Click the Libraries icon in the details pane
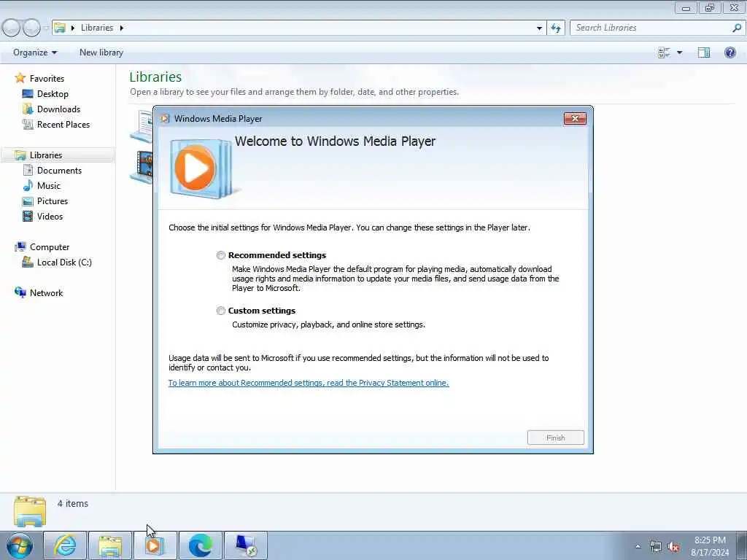The width and height of the screenshot is (747, 560). point(30,511)
